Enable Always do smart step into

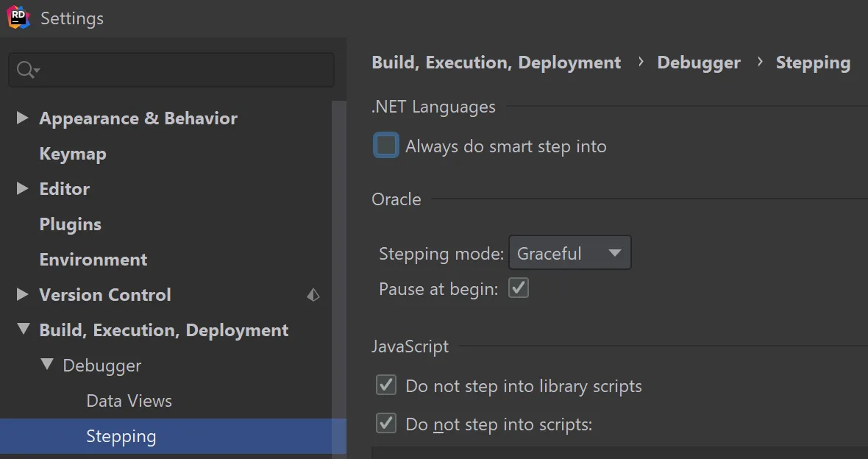pyautogui.click(x=387, y=146)
